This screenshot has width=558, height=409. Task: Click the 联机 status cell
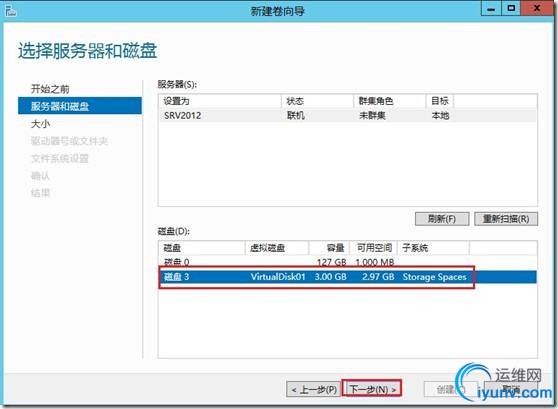(296, 116)
